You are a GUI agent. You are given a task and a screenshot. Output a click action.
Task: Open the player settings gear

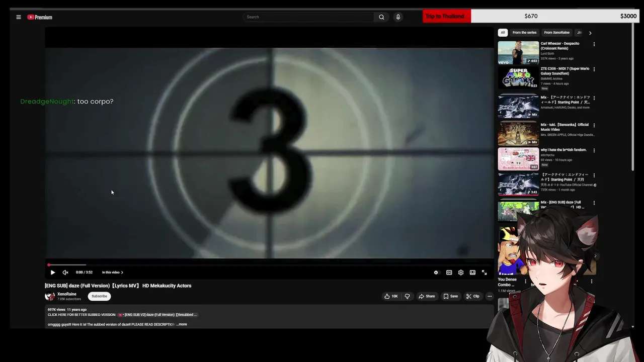[461, 273]
